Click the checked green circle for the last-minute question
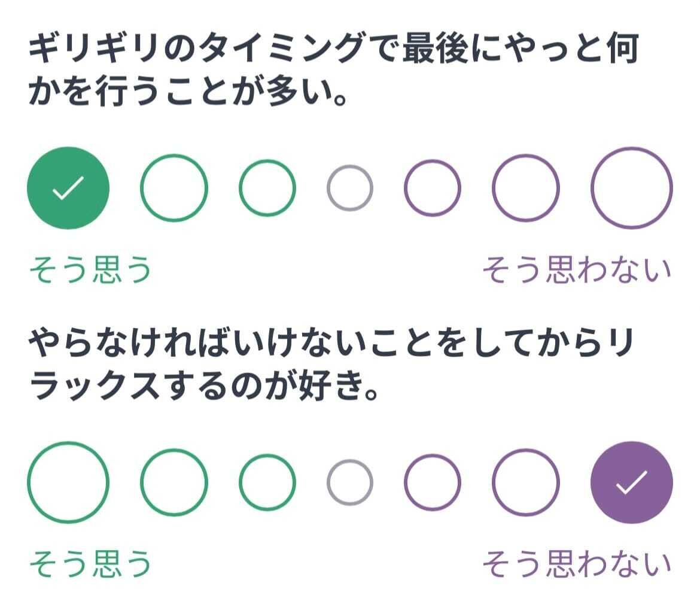This screenshot has height=601, width=700. [x=68, y=188]
